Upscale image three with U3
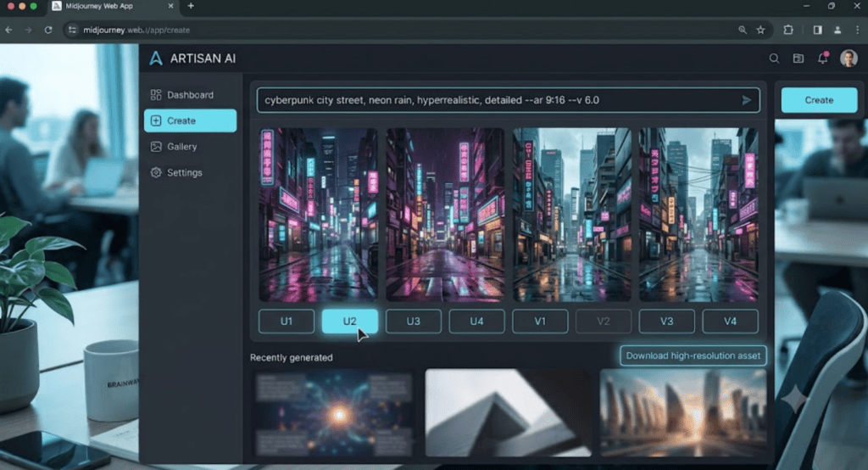Screen dimensions: 868x470 click(414, 322)
